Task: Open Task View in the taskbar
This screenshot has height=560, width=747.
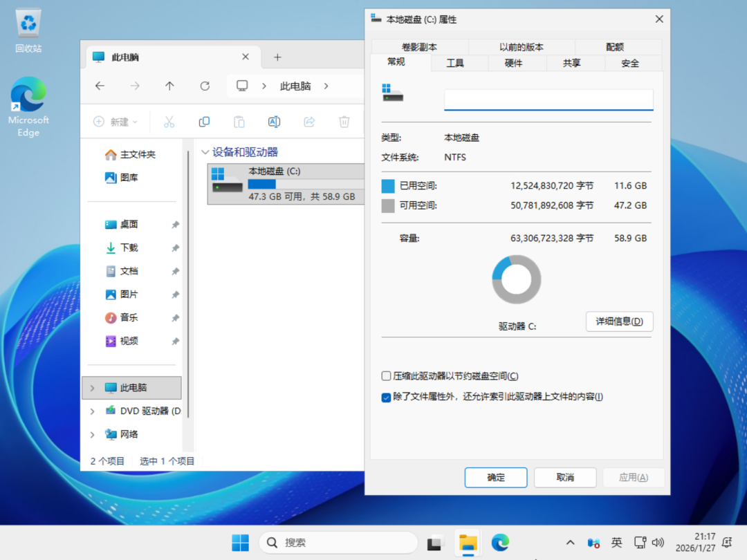Action: (x=434, y=543)
